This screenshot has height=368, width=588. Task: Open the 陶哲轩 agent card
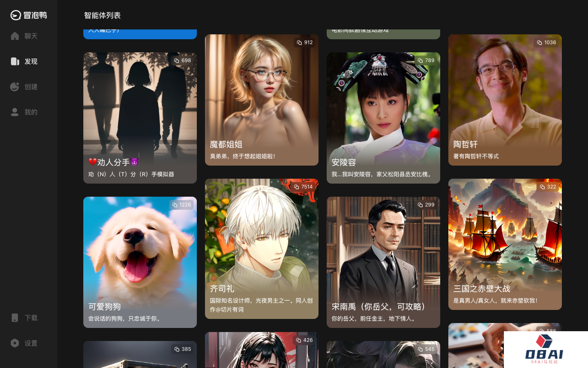tap(505, 100)
